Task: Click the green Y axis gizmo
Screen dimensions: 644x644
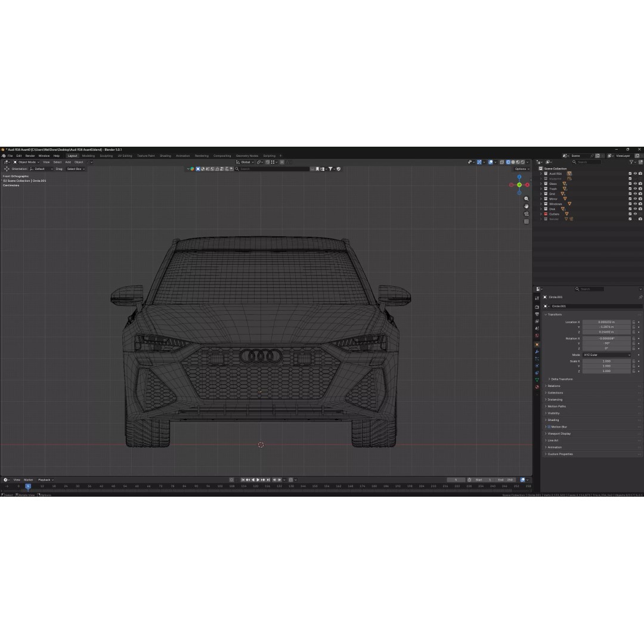Action: [x=519, y=185]
